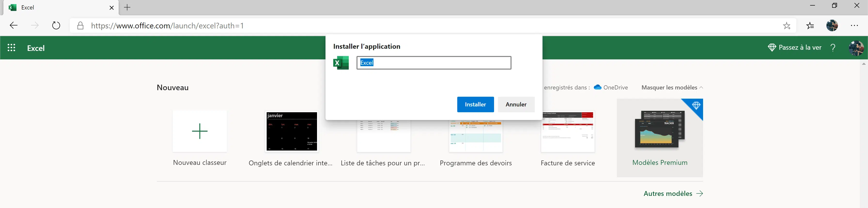Click the browser back arrow
Image resolution: width=868 pixels, height=208 pixels.
click(x=14, y=26)
